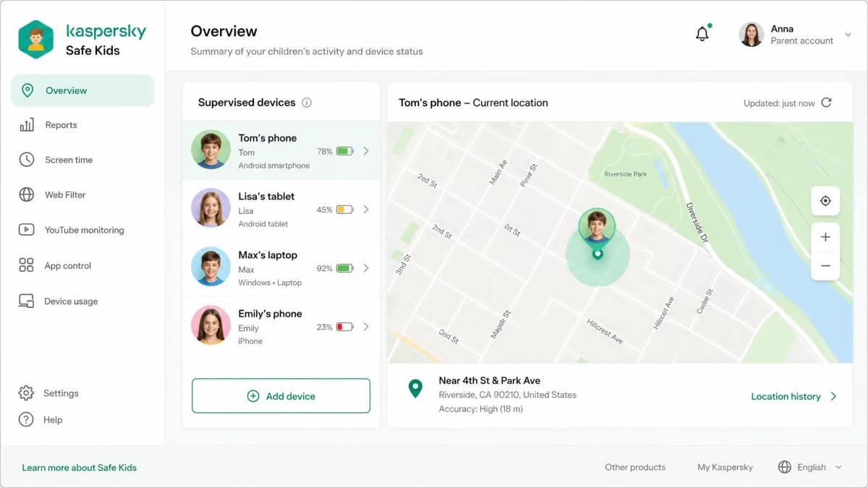This screenshot has height=488, width=868.
Task: Click Other products footer link
Action: [x=635, y=468]
